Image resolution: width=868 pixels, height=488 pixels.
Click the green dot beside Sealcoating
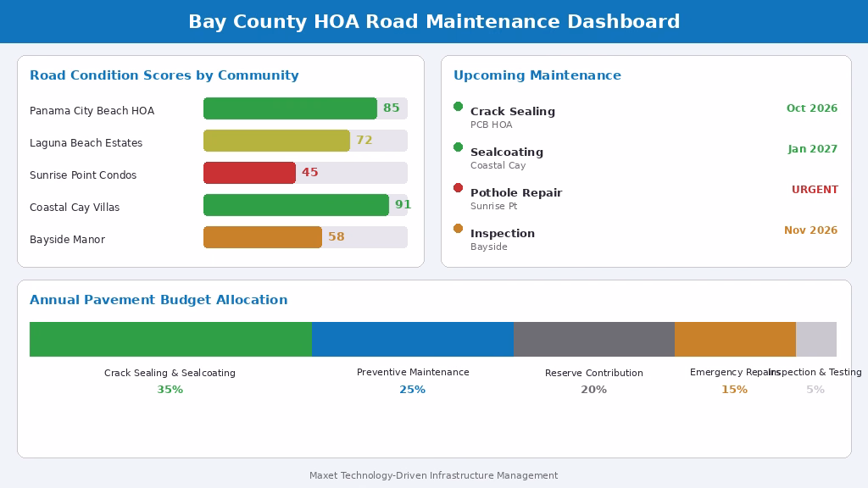point(458,147)
